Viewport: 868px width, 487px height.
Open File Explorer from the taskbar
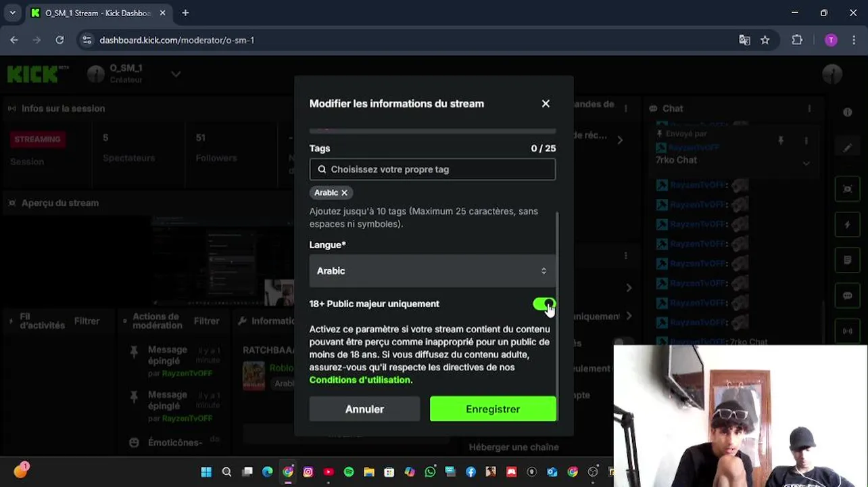tap(369, 472)
